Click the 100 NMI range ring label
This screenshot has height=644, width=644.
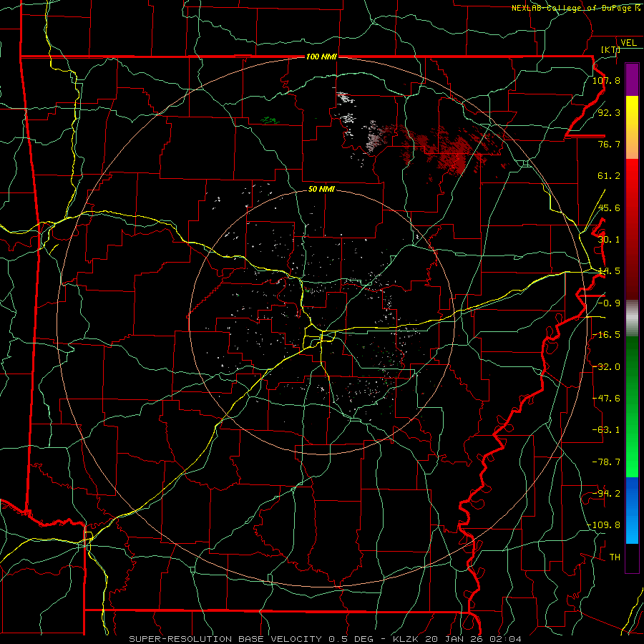pyautogui.click(x=321, y=57)
